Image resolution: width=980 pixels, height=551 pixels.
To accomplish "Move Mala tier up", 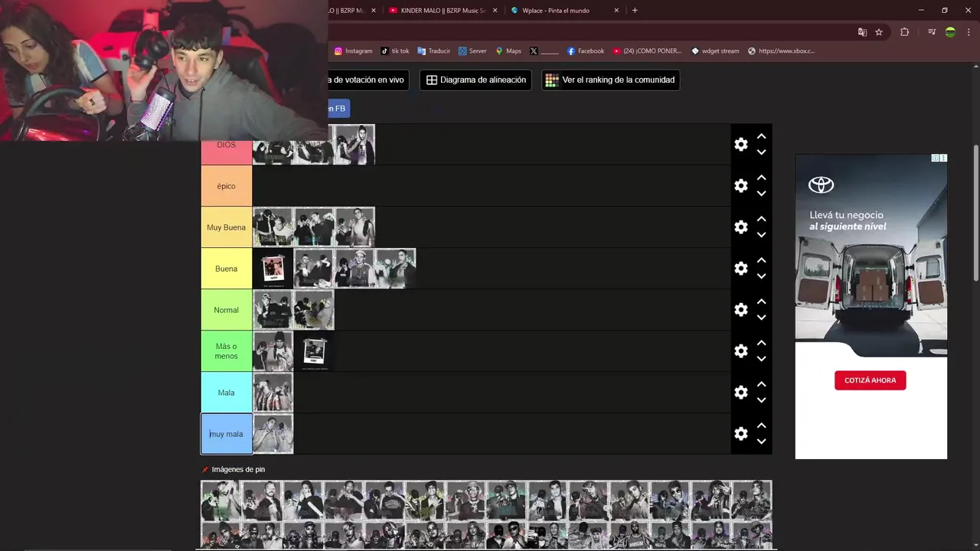I will [x=761, y=384].
